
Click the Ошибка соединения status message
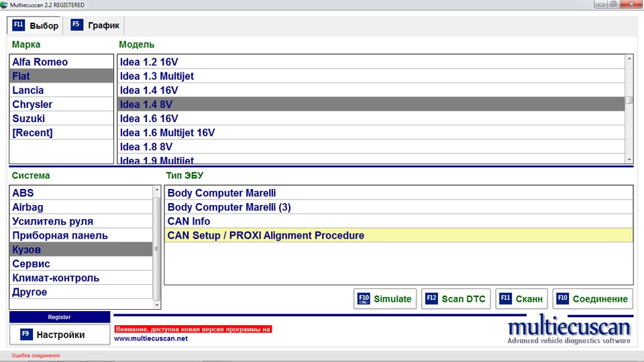36,355
